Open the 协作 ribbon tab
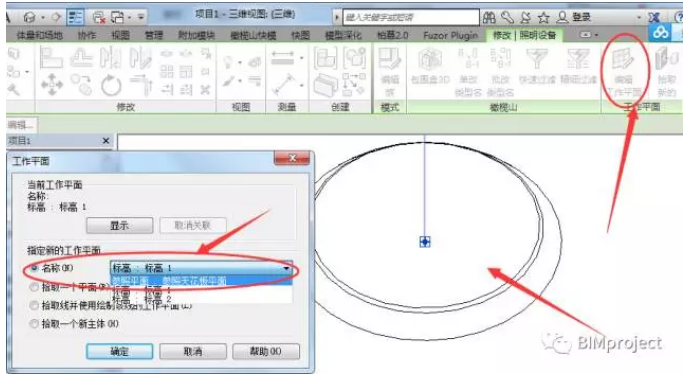The width and height of the screenshot is (694, 374). tap(86, 35)
